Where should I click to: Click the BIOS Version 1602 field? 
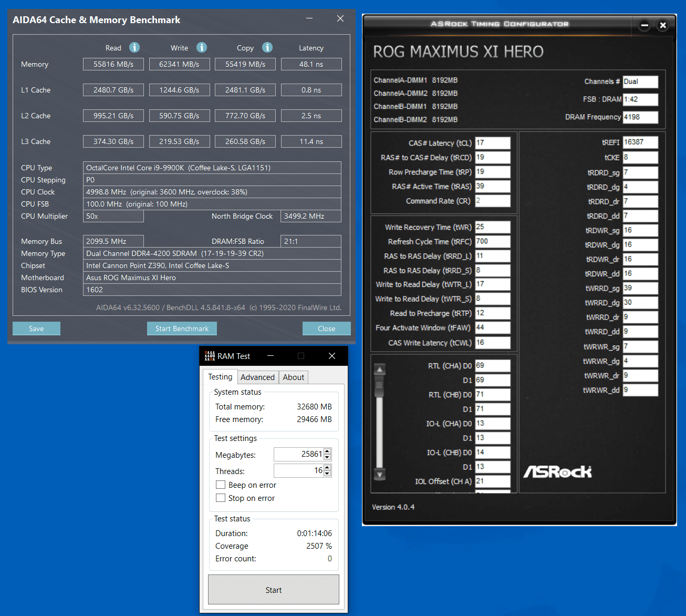tap(212, 290)
